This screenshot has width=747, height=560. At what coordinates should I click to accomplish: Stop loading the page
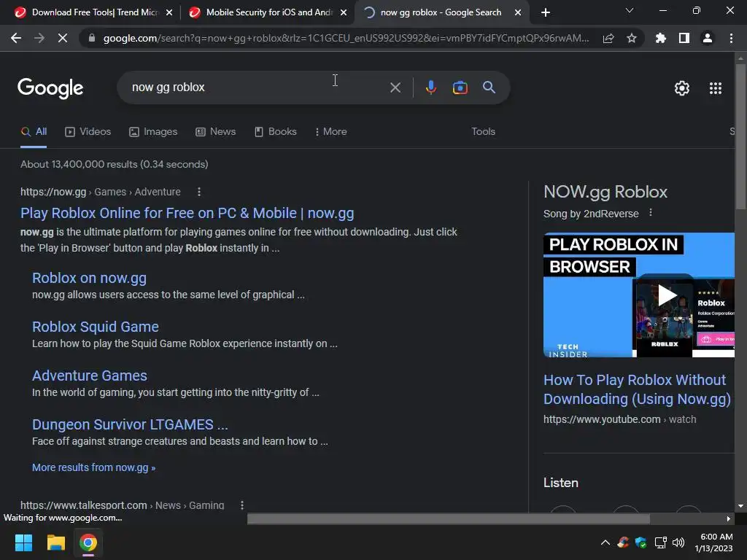(63, 38)
